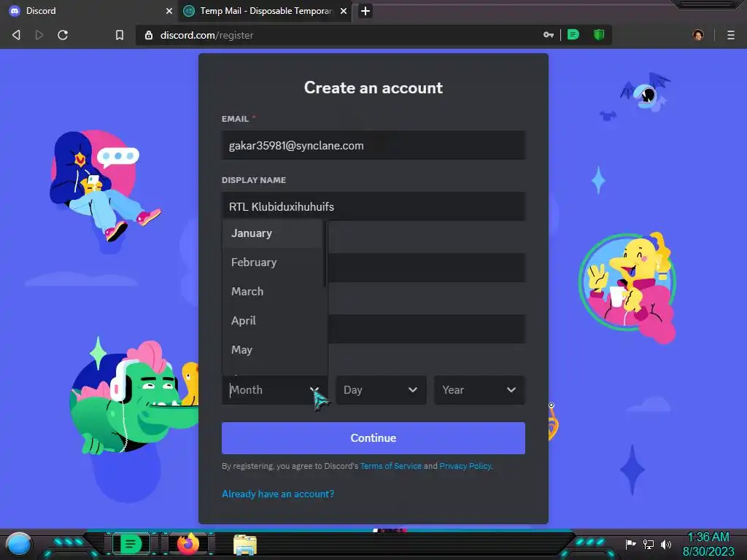Click the Email input field

point(373,145)
